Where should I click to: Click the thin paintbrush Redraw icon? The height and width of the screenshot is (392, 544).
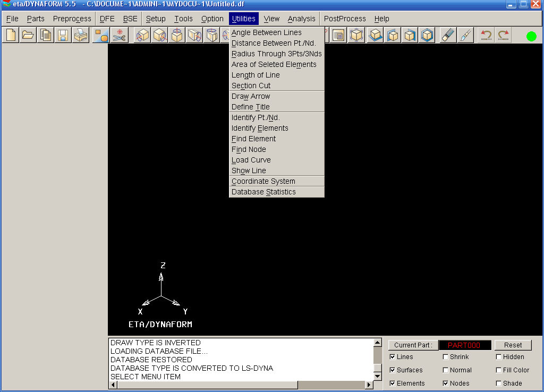click(465, 35)
